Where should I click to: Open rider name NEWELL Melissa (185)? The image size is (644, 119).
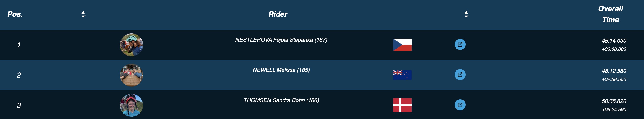pos(281,70)
